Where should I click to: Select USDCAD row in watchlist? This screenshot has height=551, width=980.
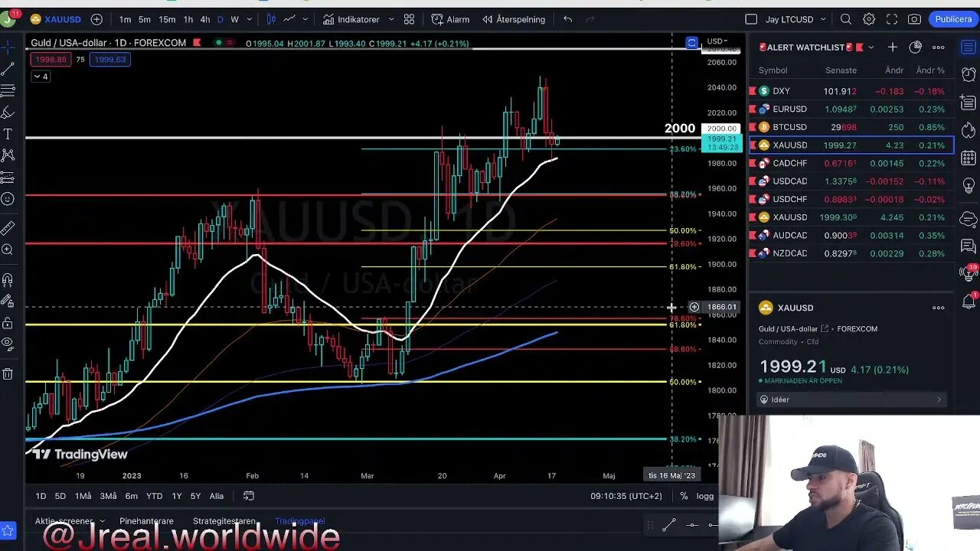(x=851, y=181)
